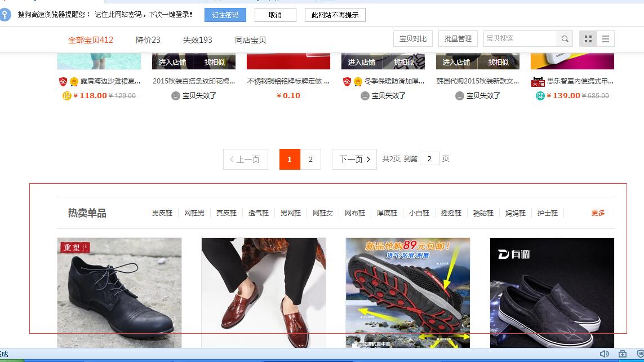Click the AD blocker shield icon in status bar
Image resolution: width=644 pixels, height=362 pixels.
[x=639, y=354]
